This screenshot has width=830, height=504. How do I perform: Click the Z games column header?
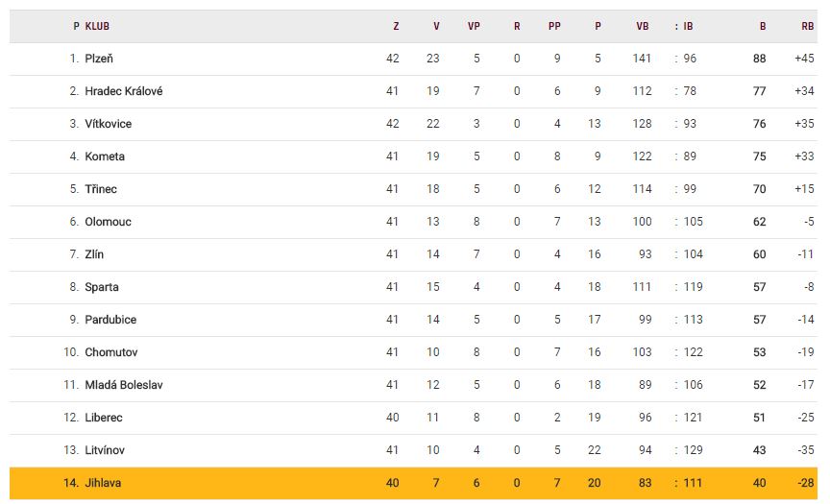(x=396, y=26)
